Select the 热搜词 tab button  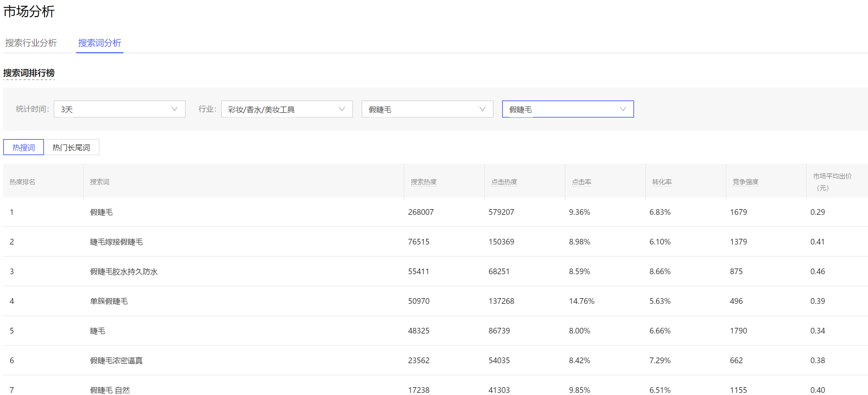pyautogui.click(x=24, y=147)
